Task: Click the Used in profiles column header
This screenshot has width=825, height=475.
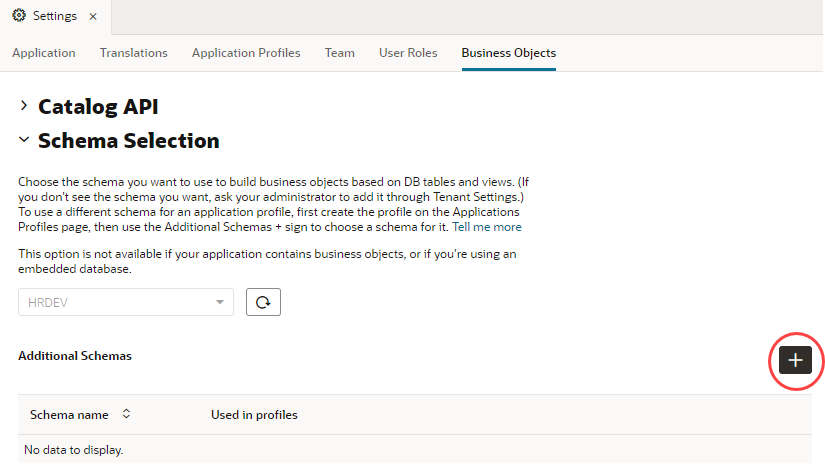Action: pos(254,414)
